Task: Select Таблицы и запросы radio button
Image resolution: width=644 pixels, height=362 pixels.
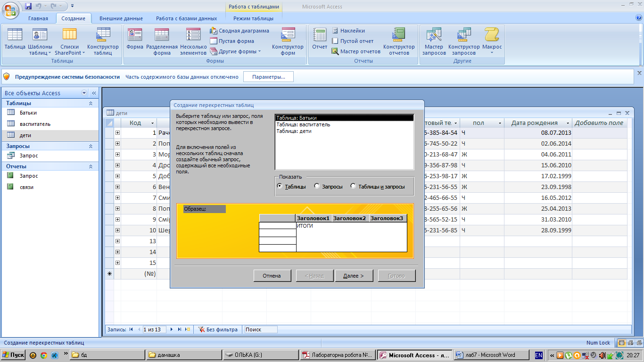Action: (x=353, y=186)
